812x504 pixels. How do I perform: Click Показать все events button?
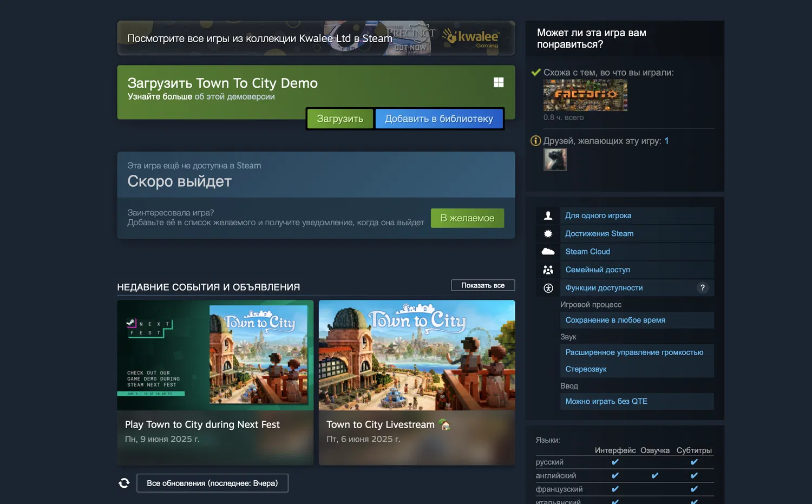(x=483, y=285)
